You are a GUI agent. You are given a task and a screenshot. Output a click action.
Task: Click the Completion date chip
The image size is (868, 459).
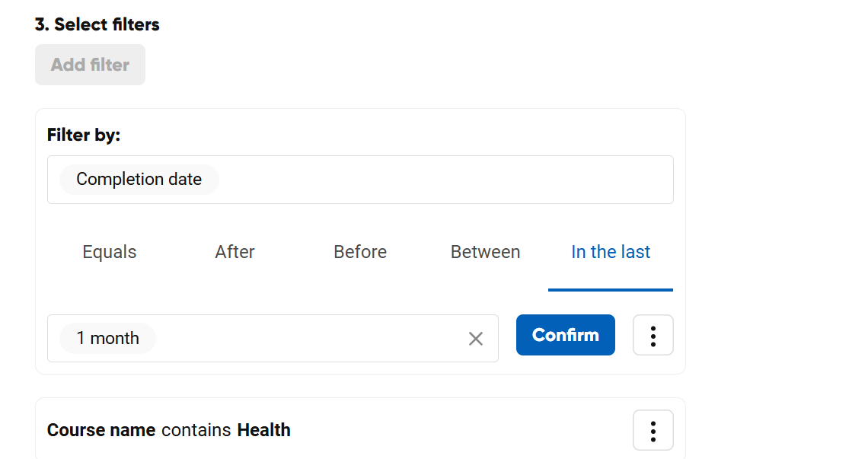tap(139, 180)
